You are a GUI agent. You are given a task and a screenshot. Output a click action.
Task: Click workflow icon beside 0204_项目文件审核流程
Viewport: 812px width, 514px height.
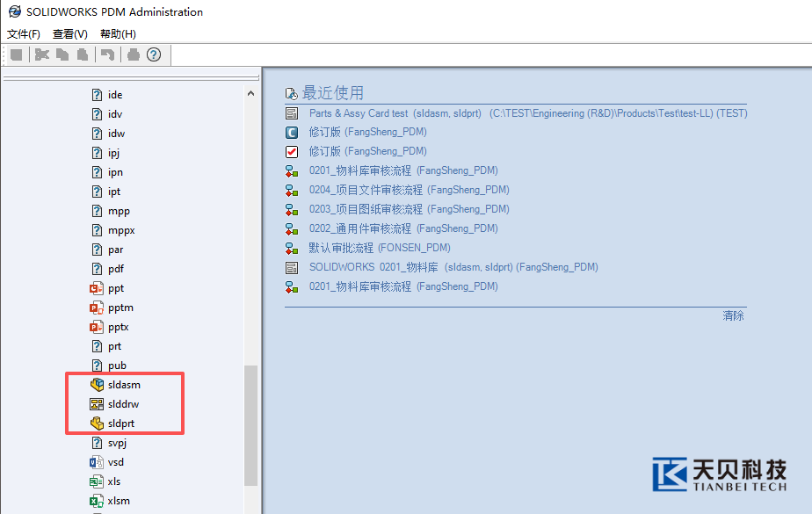tap(292, 190)
